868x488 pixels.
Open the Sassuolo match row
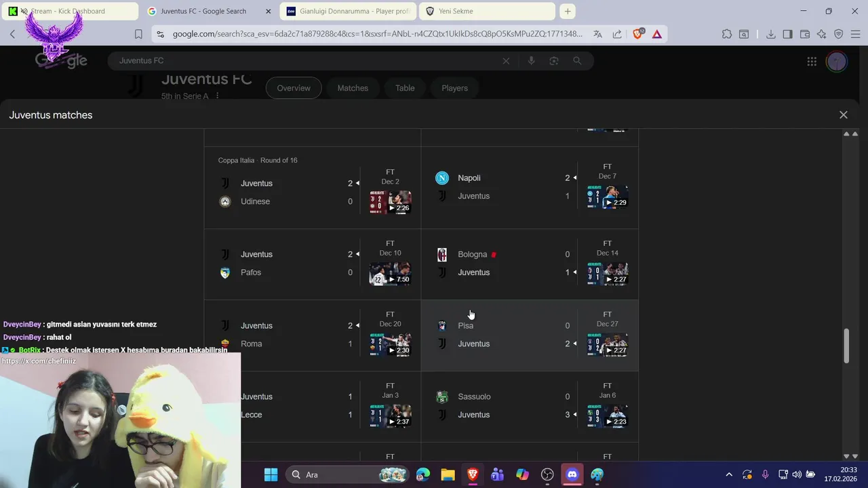(530, 407)
